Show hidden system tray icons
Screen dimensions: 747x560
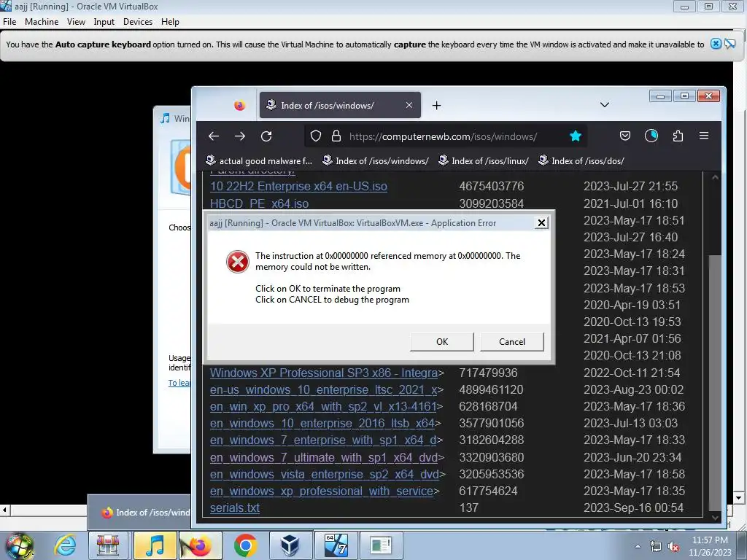point(638,546)
